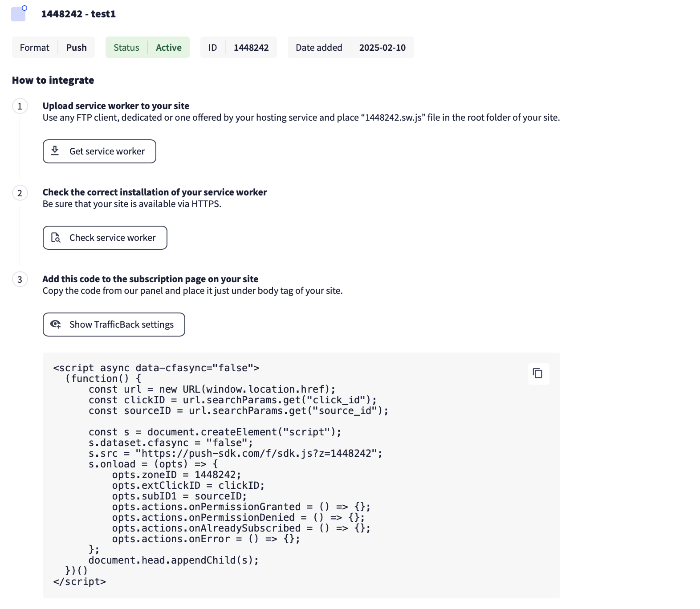Click inside the script code block

[301, 475]
